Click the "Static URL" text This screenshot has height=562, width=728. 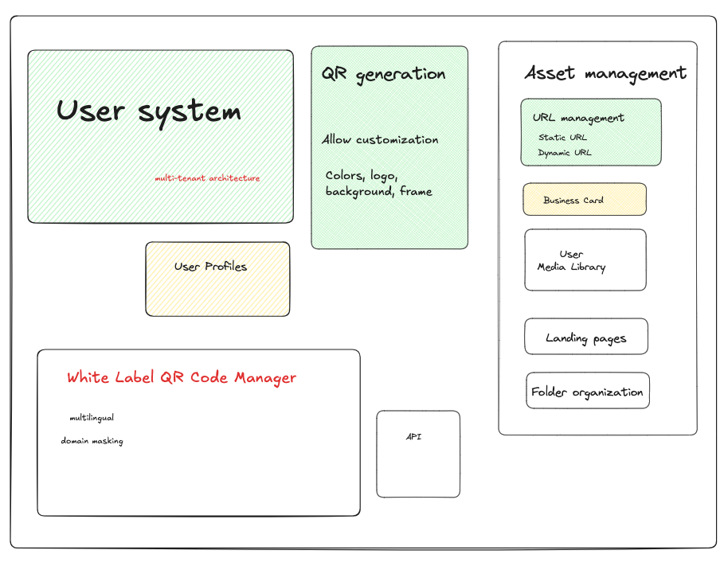click(x=562, y=138)
